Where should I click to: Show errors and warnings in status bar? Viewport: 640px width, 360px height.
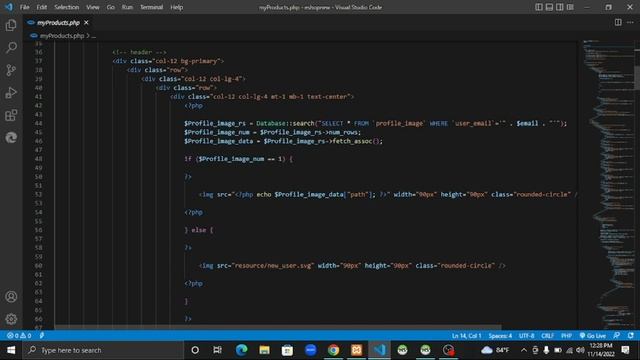tap(19, 336)
